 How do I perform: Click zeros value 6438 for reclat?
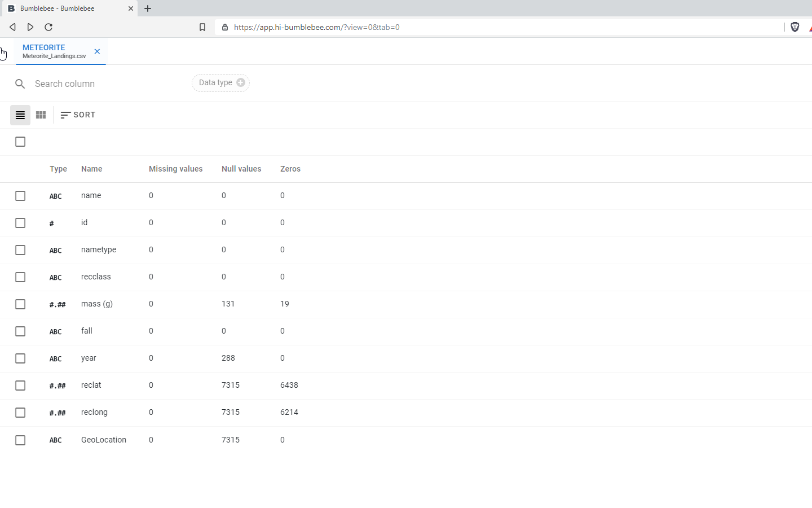(x=289, y=385)
